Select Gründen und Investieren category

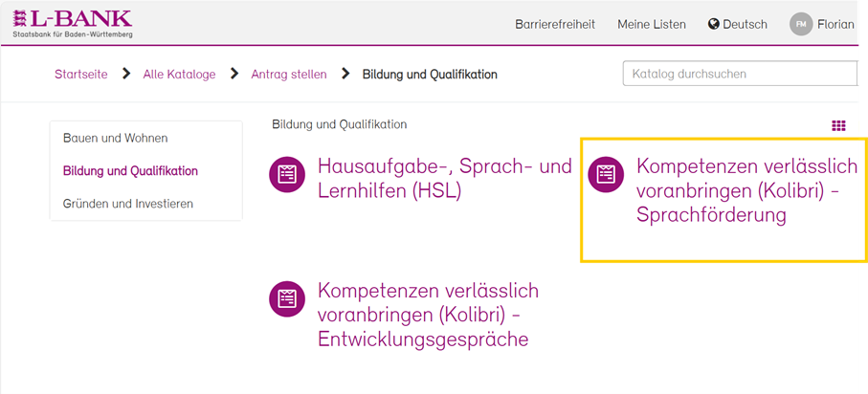click(x=127, y=204)
